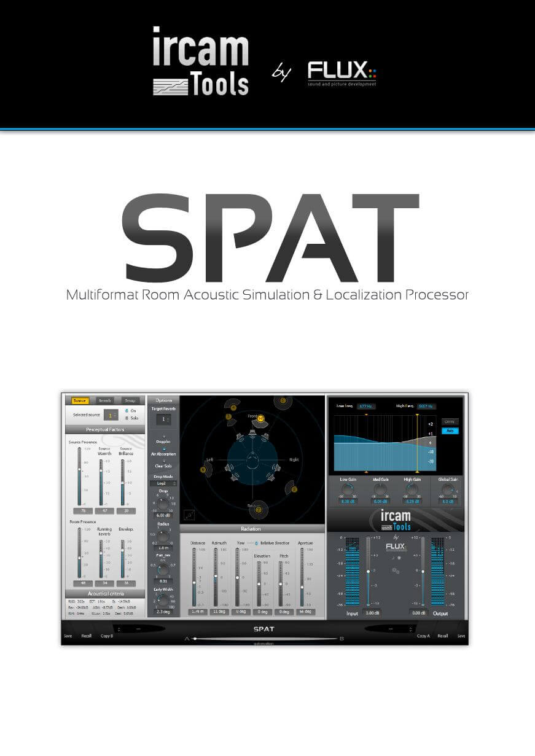The image size is (535, 756).
Task: Click the Axis button in filter display
Action: pyautogui.click(x=450, y=431)
